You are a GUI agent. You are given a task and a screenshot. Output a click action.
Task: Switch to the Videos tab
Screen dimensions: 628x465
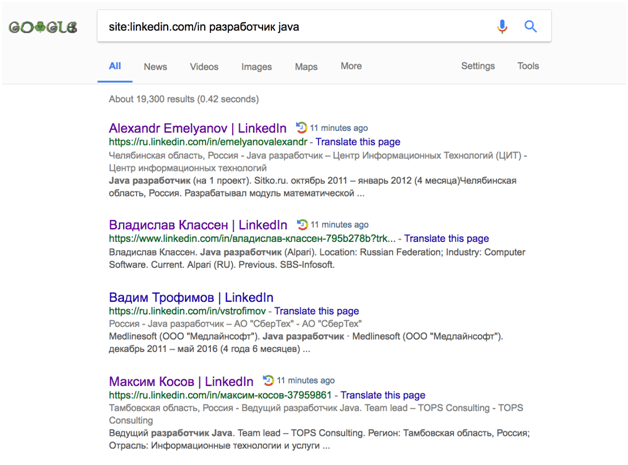pyautogui.click(x=204, y=66)
